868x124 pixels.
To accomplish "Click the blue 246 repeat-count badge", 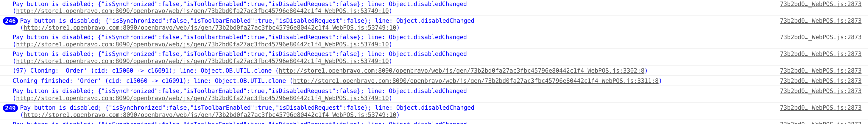I will pos(10,21).
